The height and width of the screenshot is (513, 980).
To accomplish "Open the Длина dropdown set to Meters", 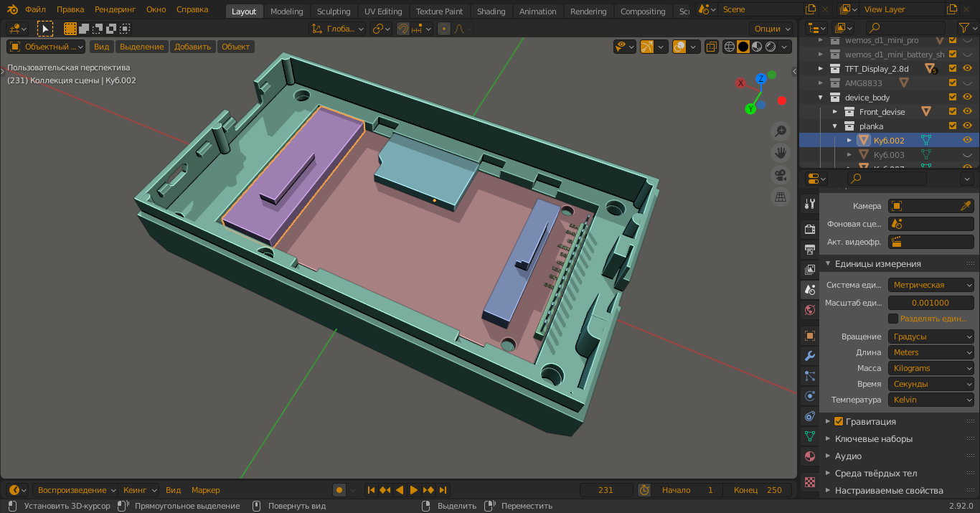I will [931, 352].
